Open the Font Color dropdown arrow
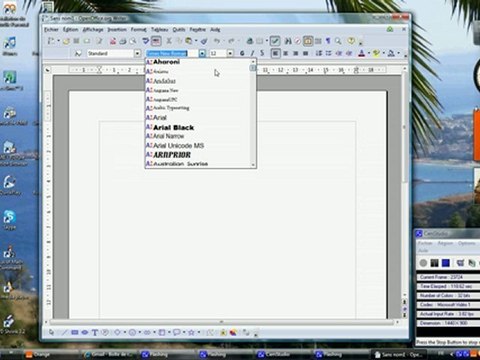 [369, 53]
